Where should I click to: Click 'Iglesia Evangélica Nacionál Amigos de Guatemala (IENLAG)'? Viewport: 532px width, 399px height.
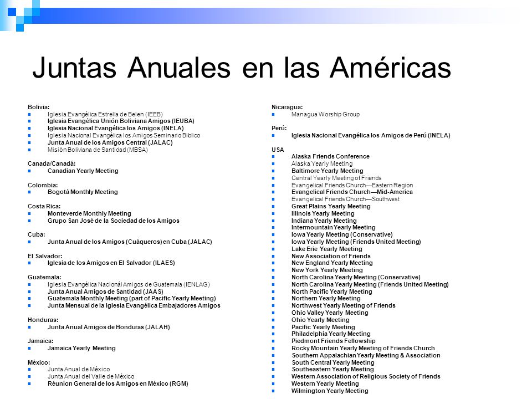tap(129, 284)
